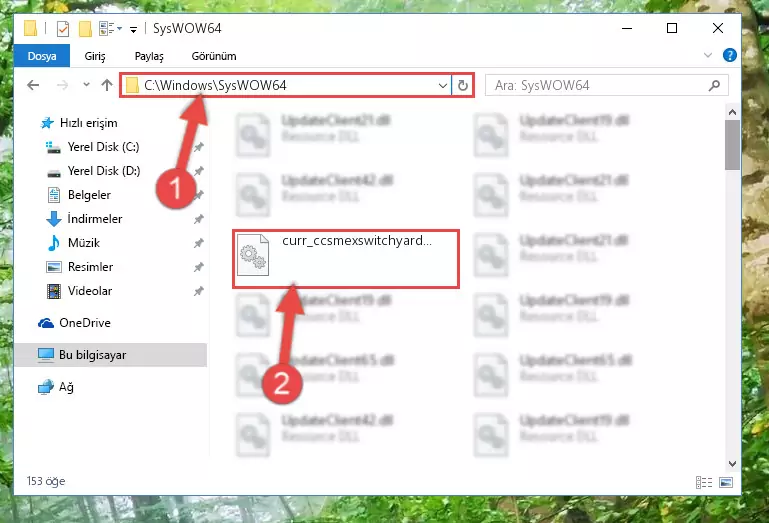The height and width of the screenshot is (523, 769).
Task: Minimize the SysWOW64 window
Action: click(627, 28)
